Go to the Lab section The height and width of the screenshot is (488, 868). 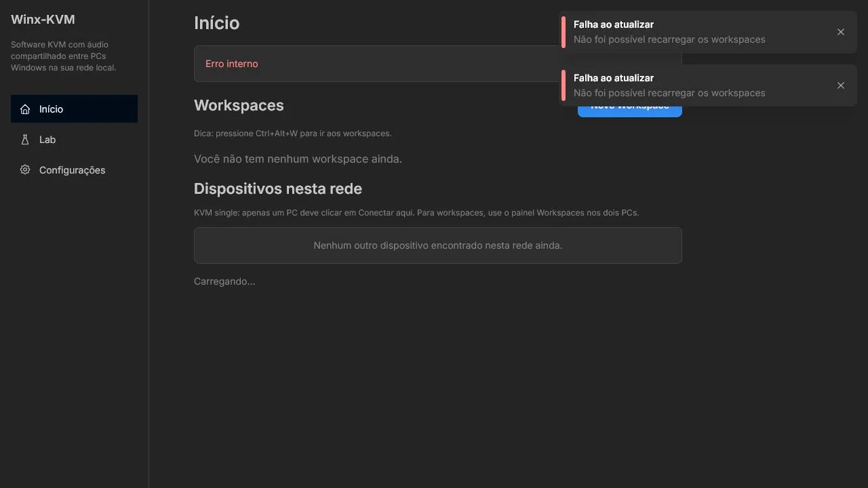click(74, 140)
